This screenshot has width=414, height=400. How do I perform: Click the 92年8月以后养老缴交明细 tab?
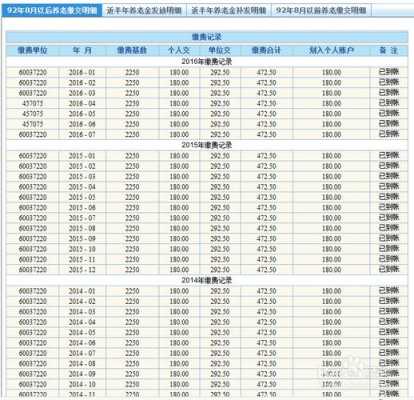(x=52, y=10)
